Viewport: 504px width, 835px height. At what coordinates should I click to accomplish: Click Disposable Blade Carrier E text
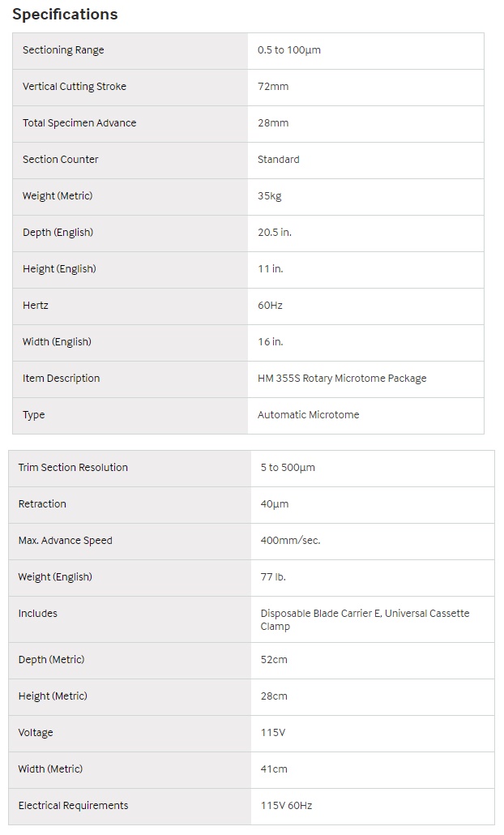[x=321, y=614]
